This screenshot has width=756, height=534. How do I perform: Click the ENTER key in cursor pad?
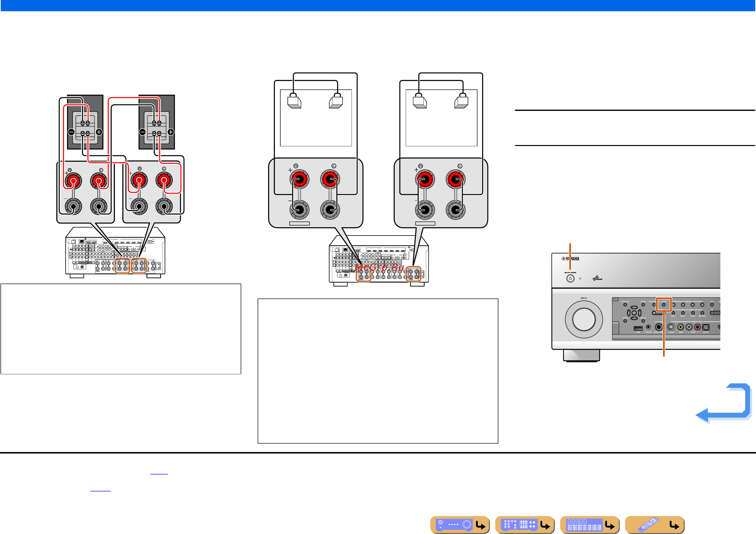pos(634,313)
